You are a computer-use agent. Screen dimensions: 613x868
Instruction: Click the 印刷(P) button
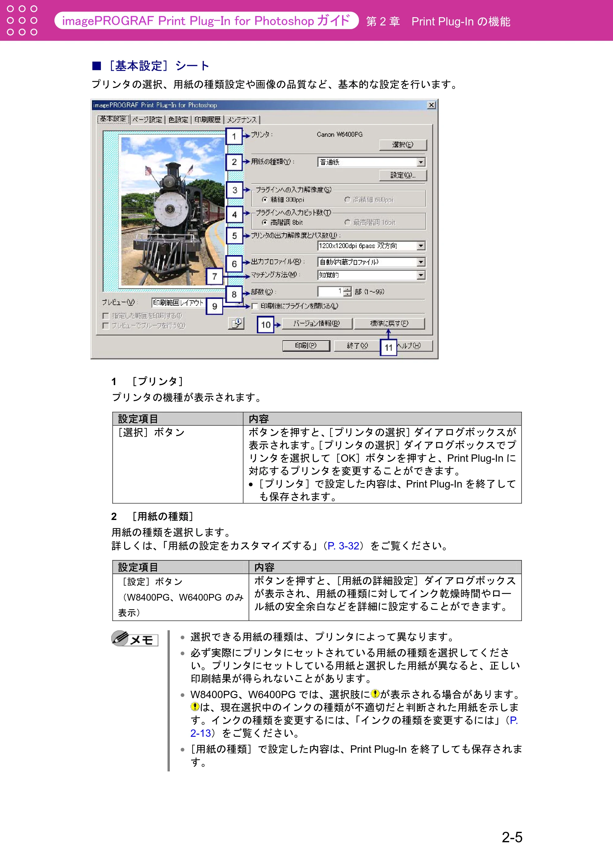tap(306, 346)
